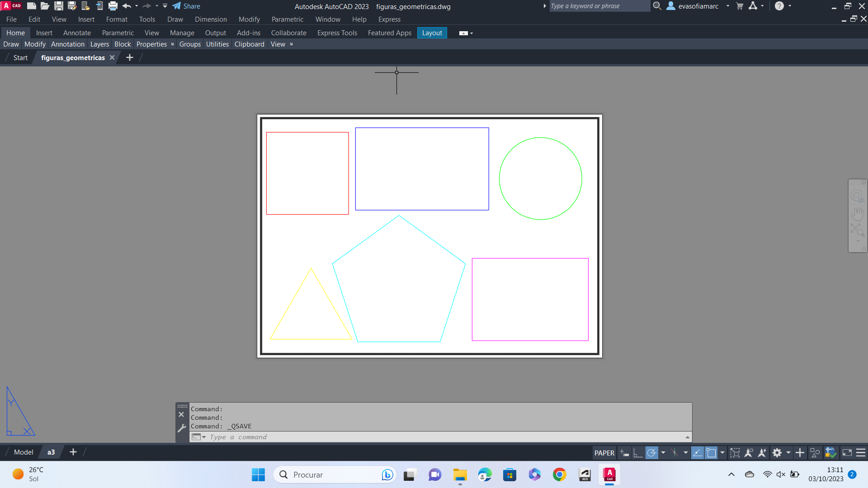Image resolution: width=868 pixels, height=488 pixels.
Task: Toggle PAPER space to model space
Action: click(x=604, y=453)
